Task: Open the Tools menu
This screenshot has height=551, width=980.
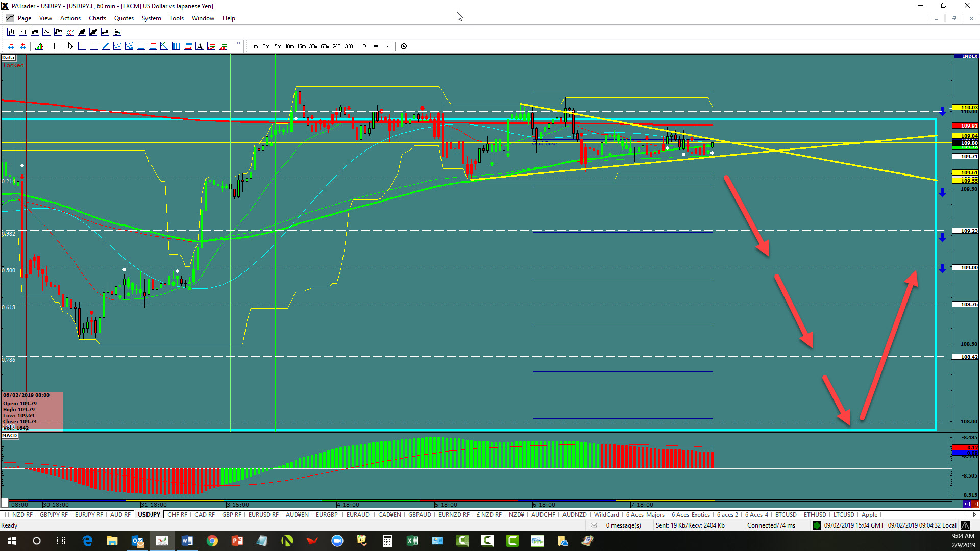Action: 177,18
